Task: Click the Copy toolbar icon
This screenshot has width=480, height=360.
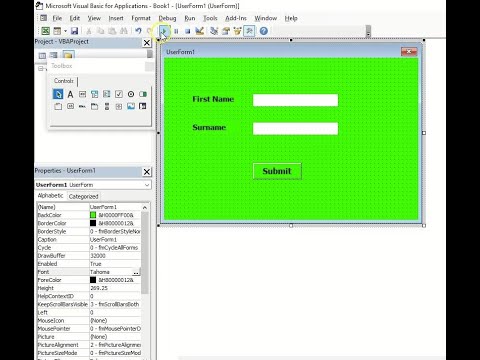Action: 100,31
